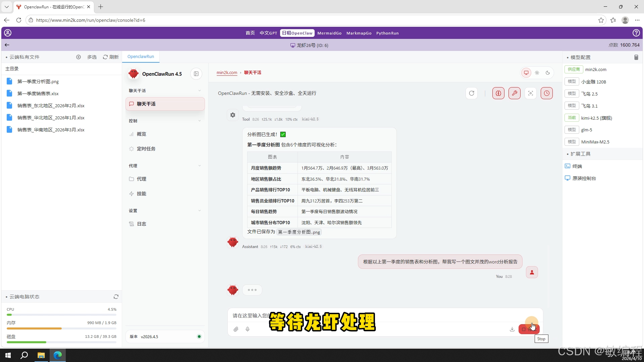Attach a file using the paperclip icon

pyautogui.click(x=236, y=329)
